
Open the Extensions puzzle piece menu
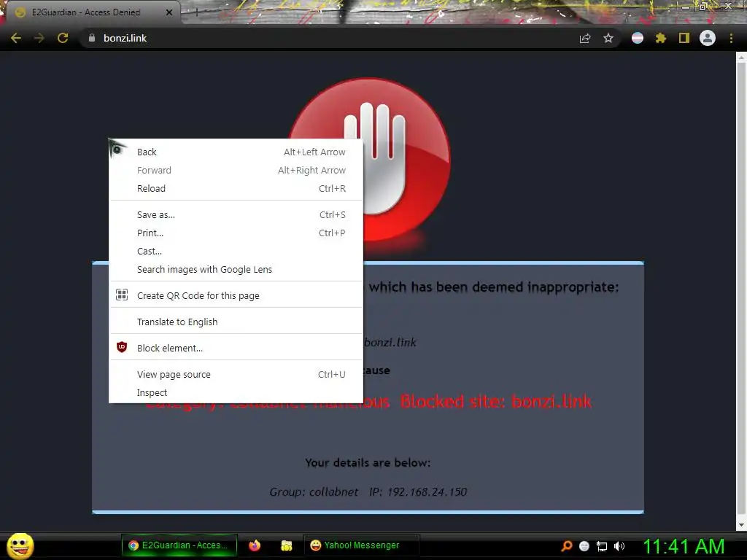tap(661, 38)
